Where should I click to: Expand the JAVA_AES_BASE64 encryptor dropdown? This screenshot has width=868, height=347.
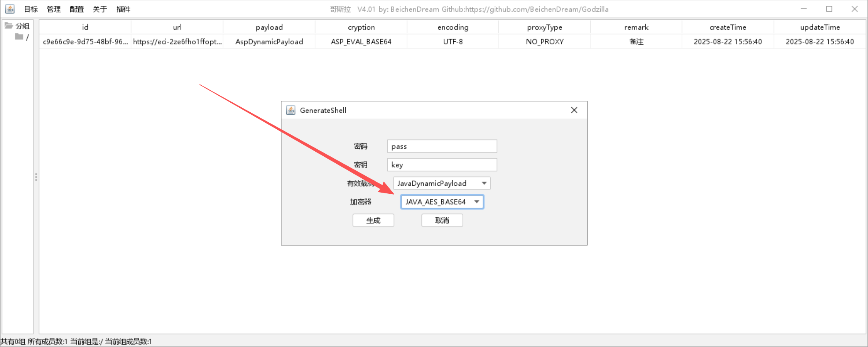pyautogui.click(x=476, y=202)
